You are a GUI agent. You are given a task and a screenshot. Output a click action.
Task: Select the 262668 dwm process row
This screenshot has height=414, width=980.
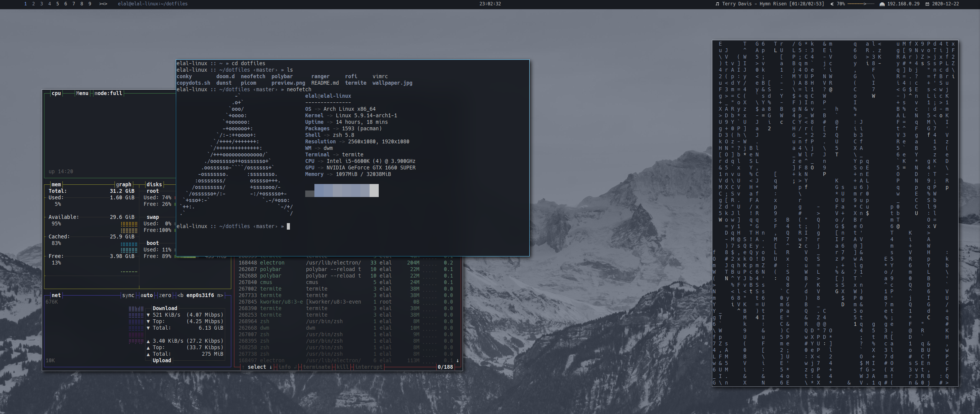click(346, 328)
